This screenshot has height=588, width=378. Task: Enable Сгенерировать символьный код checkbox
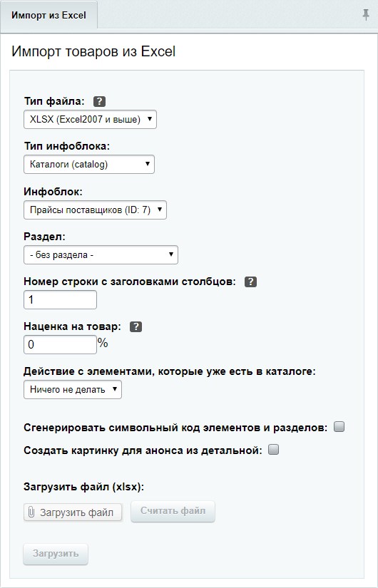click(x=339, y=427)
